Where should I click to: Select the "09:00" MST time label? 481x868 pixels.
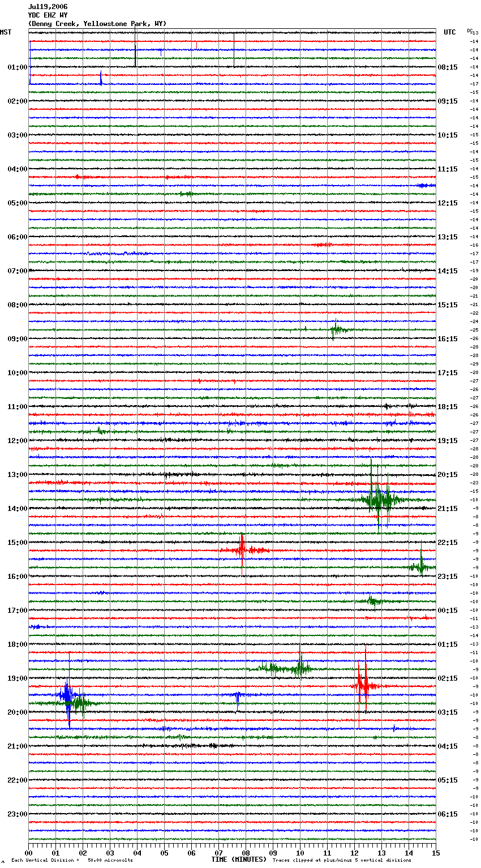point(18,339)
